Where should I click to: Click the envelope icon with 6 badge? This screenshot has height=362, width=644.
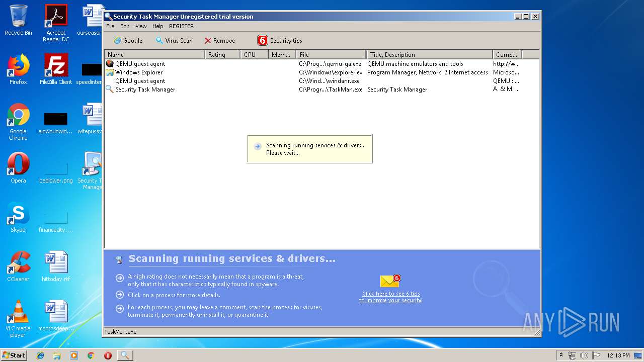click(x=390, y=281)
